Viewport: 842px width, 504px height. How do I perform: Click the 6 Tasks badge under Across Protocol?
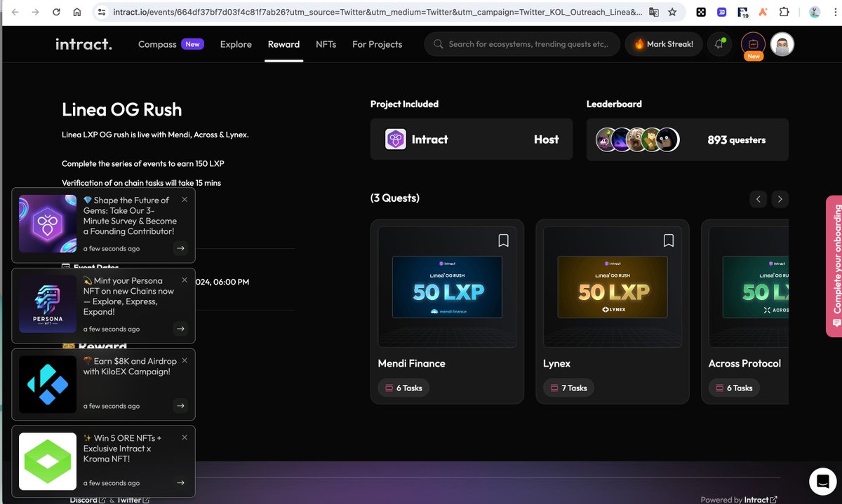coord(734,388)
